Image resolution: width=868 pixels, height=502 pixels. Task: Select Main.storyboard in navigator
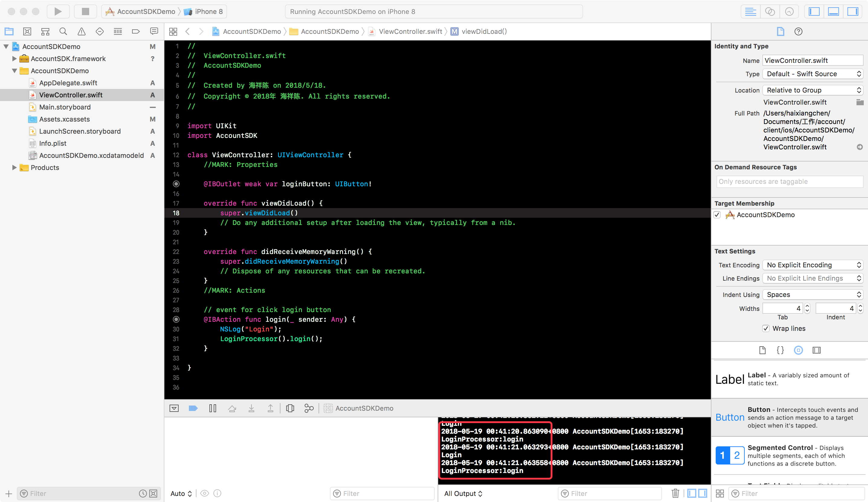tap(65, 107)
